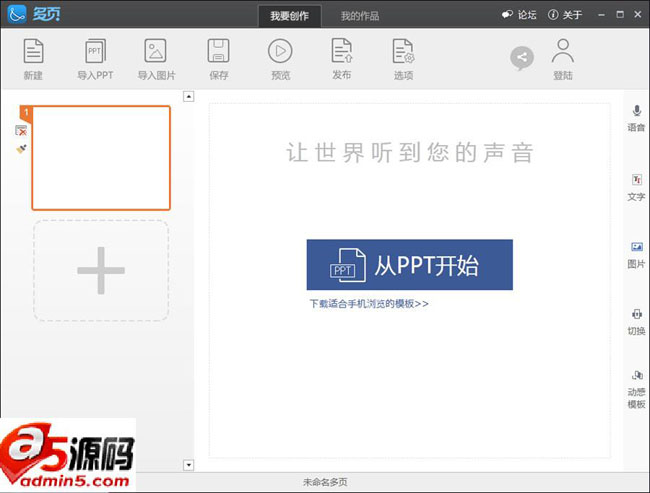The width and height of the screenshot is (650, 493).
Task: Select the 我要创作 tab
Action: (x=289, y=16)
